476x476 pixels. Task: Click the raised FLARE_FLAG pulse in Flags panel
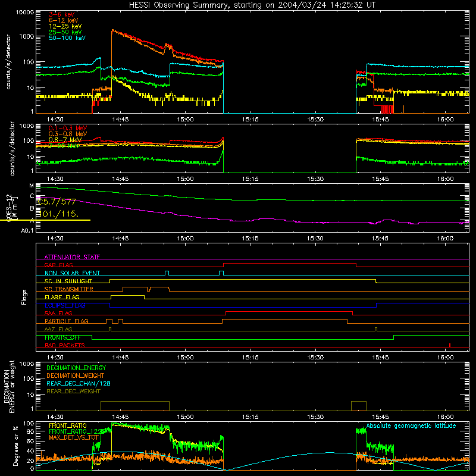click(x=127, y=296)
